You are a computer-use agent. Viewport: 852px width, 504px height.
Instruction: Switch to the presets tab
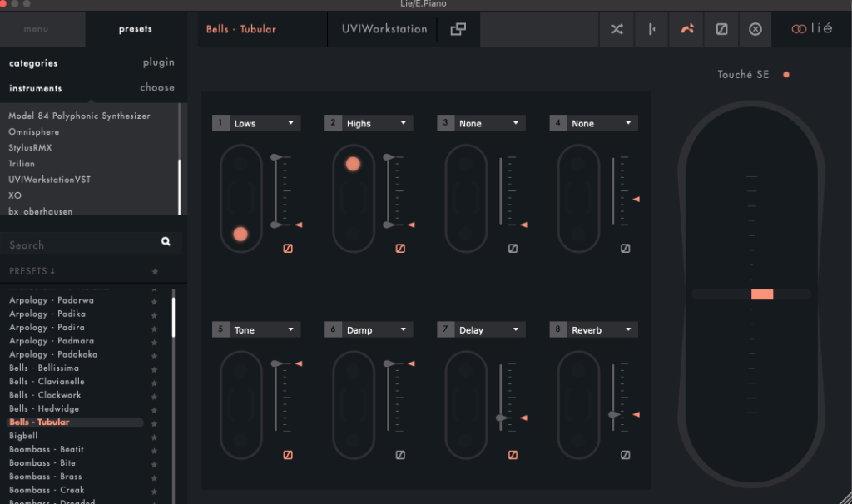(x=135, y=29)
